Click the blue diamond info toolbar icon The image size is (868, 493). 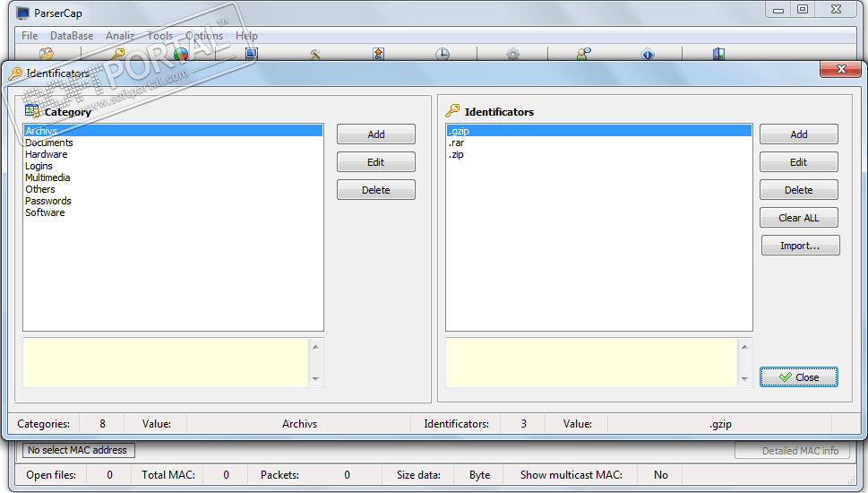(x=648, y=55)
